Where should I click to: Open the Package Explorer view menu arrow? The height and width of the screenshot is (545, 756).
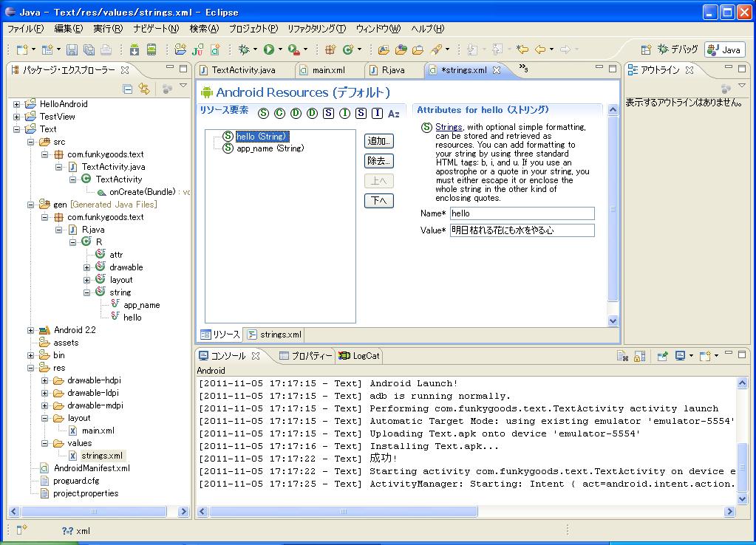coord(183,86)
